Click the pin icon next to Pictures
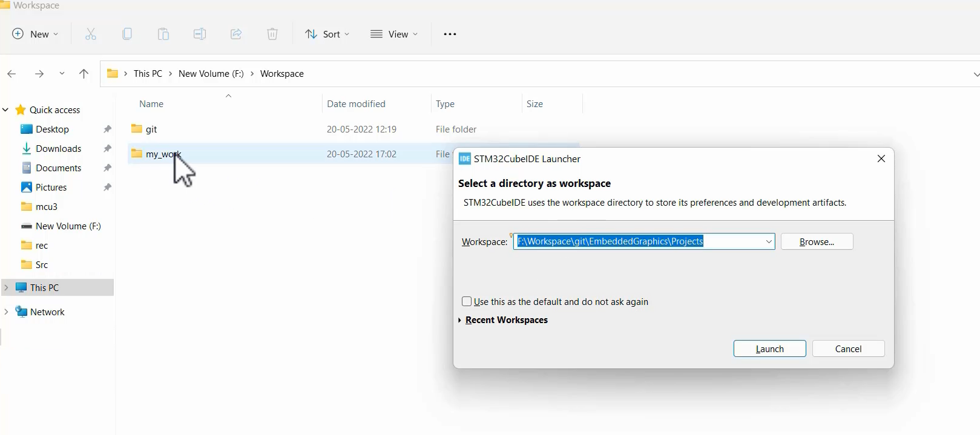 tap(108, 187)
